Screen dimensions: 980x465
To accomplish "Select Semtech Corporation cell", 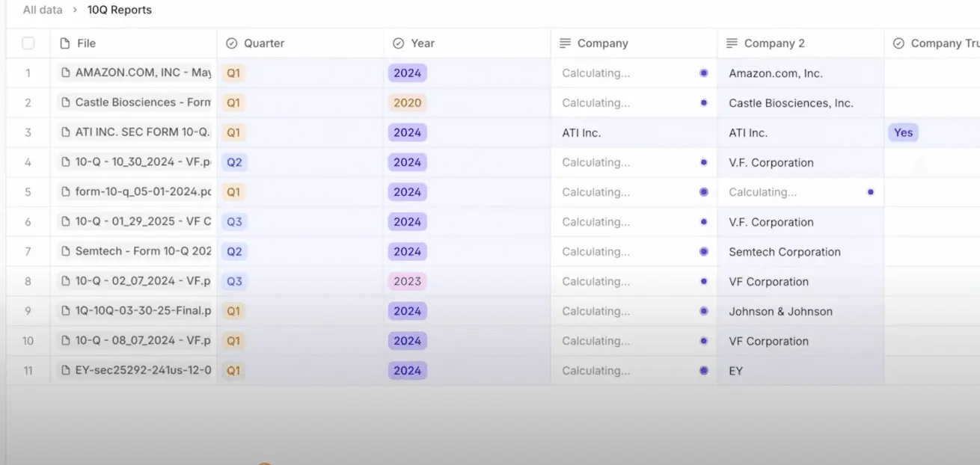I will point(800,252).
